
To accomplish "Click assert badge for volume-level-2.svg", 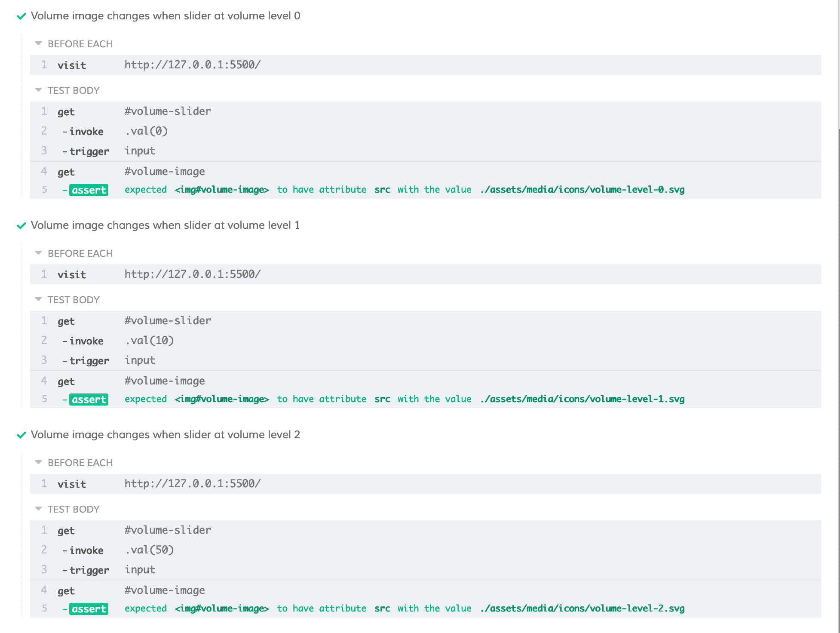I will pyautogui.click(x=89, y=609).
